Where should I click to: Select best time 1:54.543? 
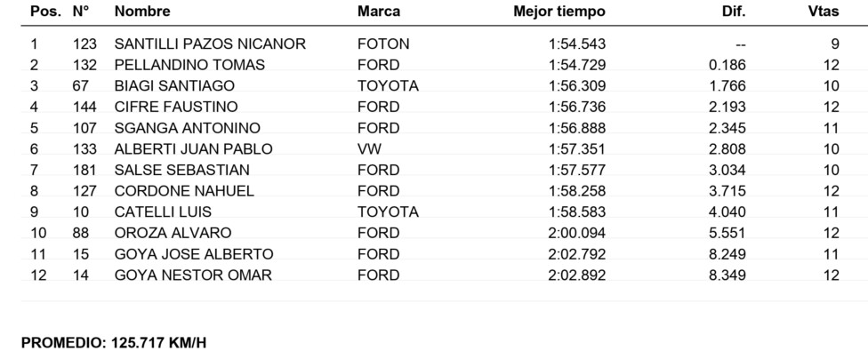(577, 44)
